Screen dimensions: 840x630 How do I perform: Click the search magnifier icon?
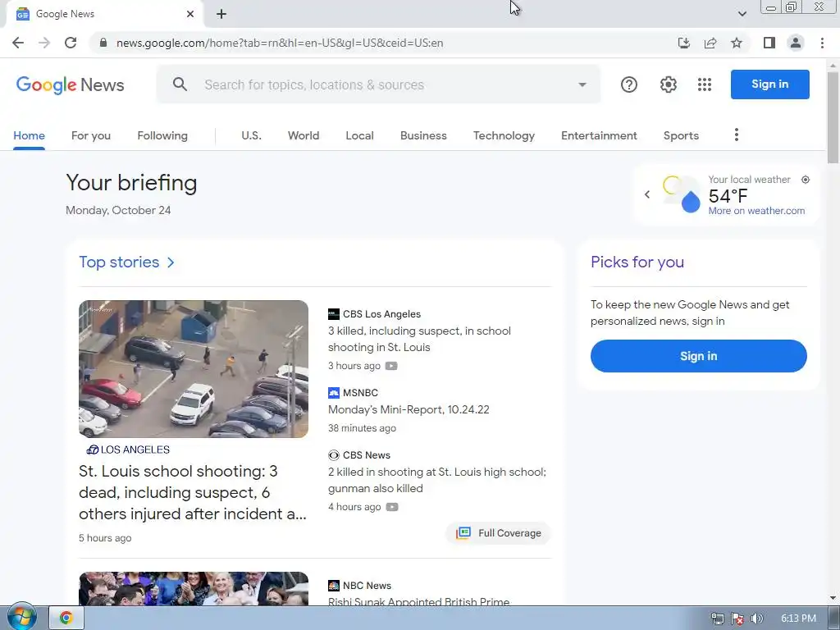(x=180, y=84)
